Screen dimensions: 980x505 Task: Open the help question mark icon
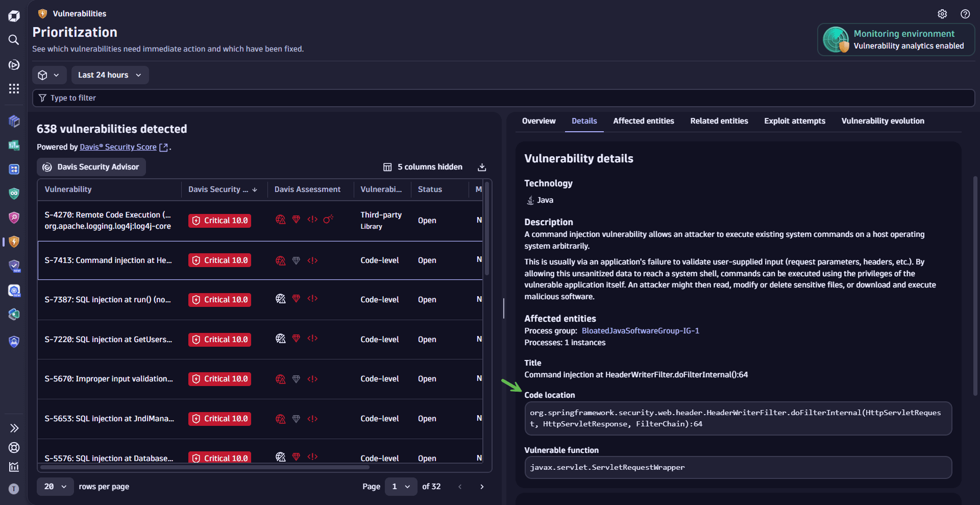[965, 14]
